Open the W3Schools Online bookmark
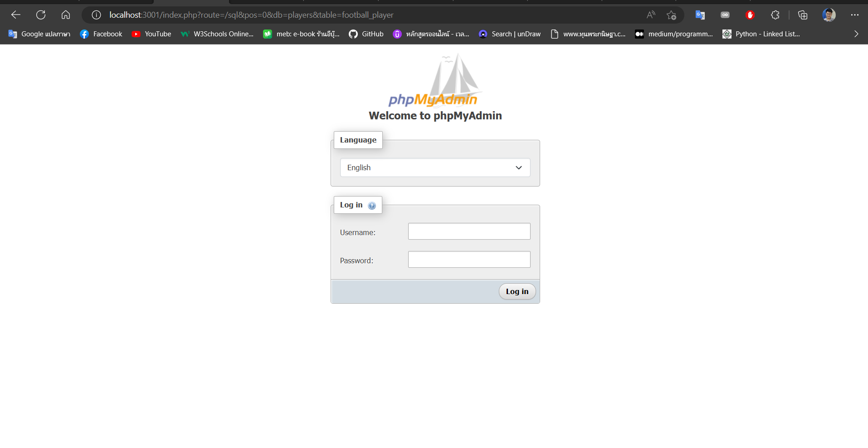The height and width of the screenshot is (448, 868). (x=217, y=34)
